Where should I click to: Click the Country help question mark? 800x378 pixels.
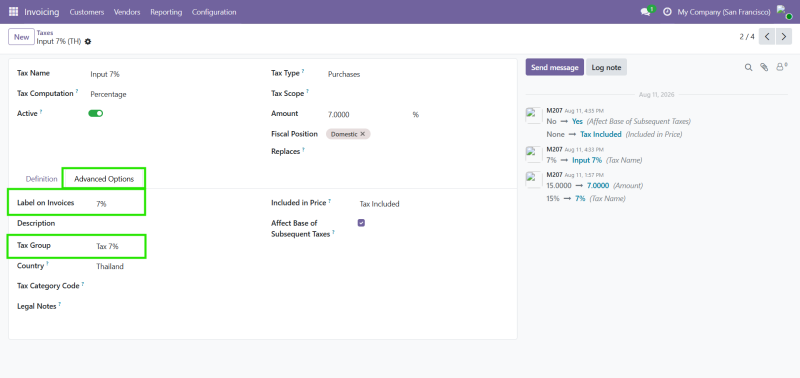pos(47,264)
